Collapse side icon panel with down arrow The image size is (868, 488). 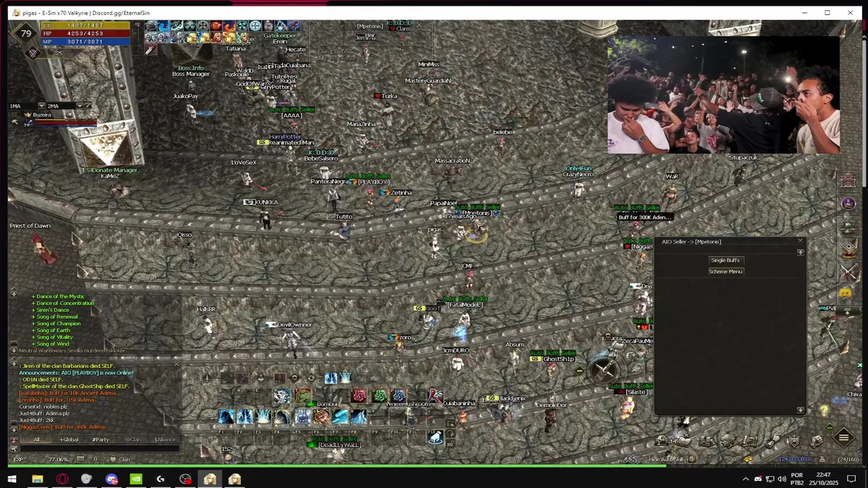848,312
